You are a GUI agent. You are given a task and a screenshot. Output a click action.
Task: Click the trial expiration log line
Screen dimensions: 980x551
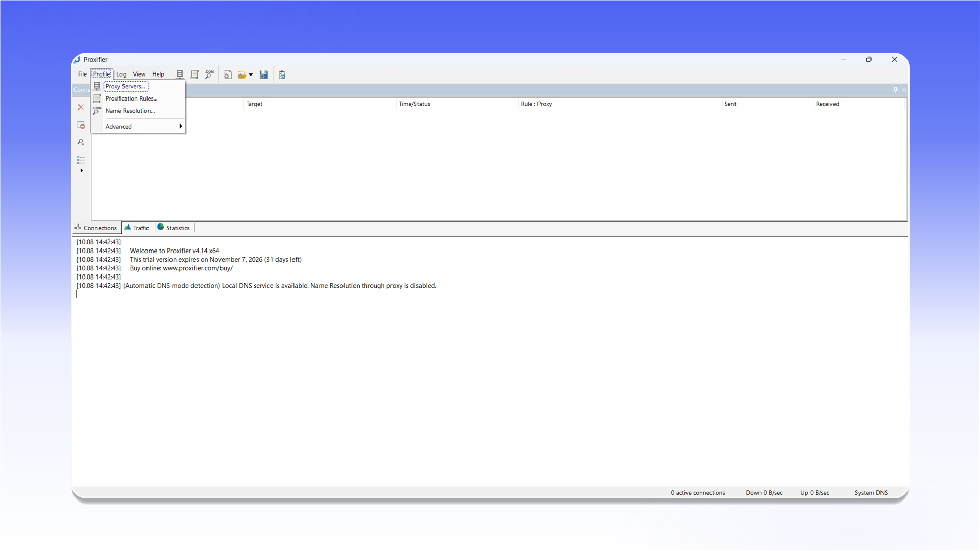tap(215, 260)
